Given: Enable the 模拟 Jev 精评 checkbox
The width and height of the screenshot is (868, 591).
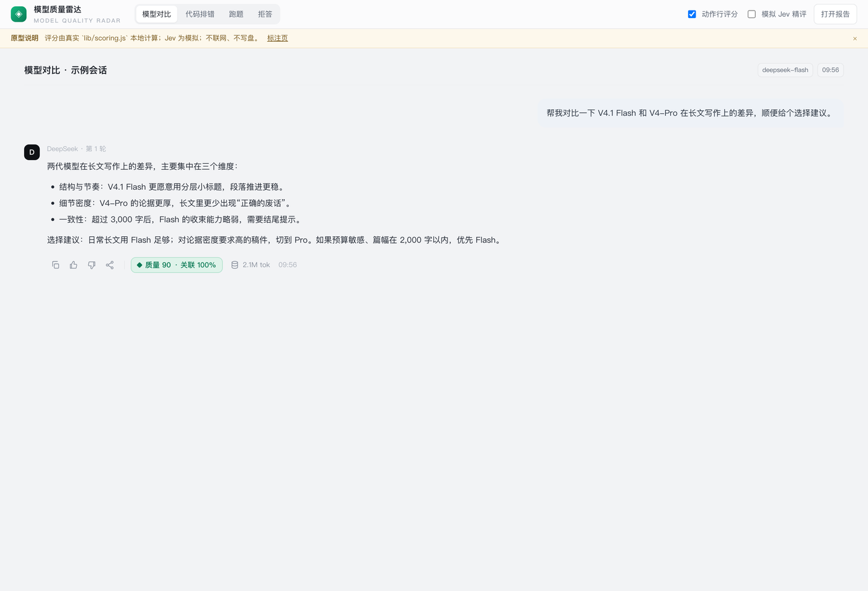Looking at the screenshot, I should (751, 14).
